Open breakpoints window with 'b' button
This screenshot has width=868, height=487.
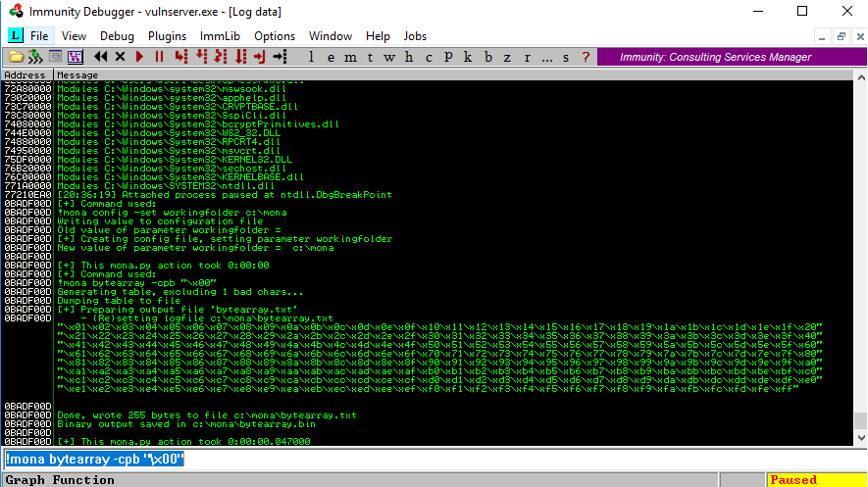pos(487,57)
